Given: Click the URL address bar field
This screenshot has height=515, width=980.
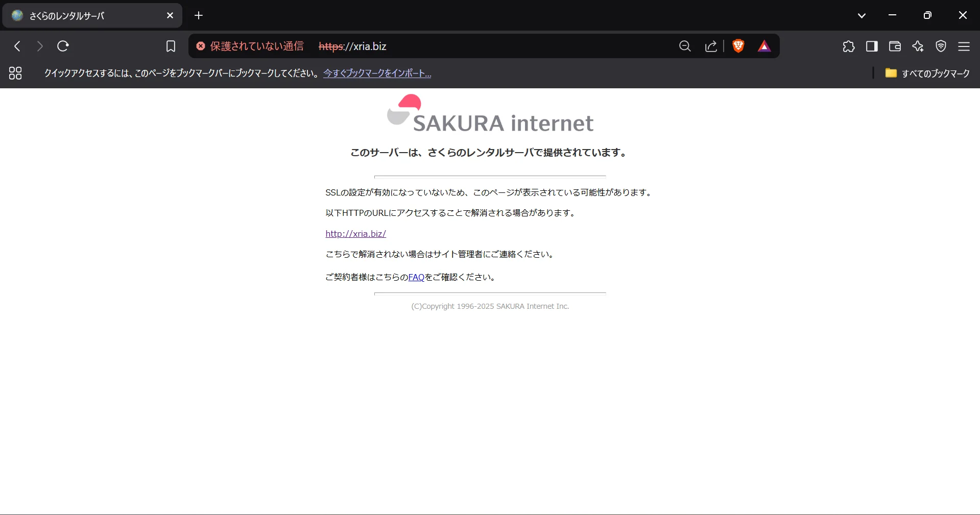Looking at the screenshot, I should click(x=511, y=46).
